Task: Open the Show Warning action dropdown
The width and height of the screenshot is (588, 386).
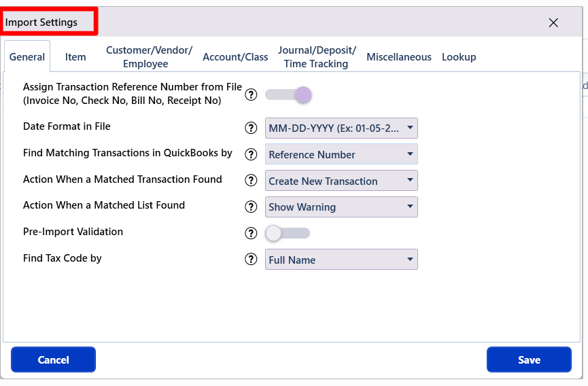Action: 341,207
